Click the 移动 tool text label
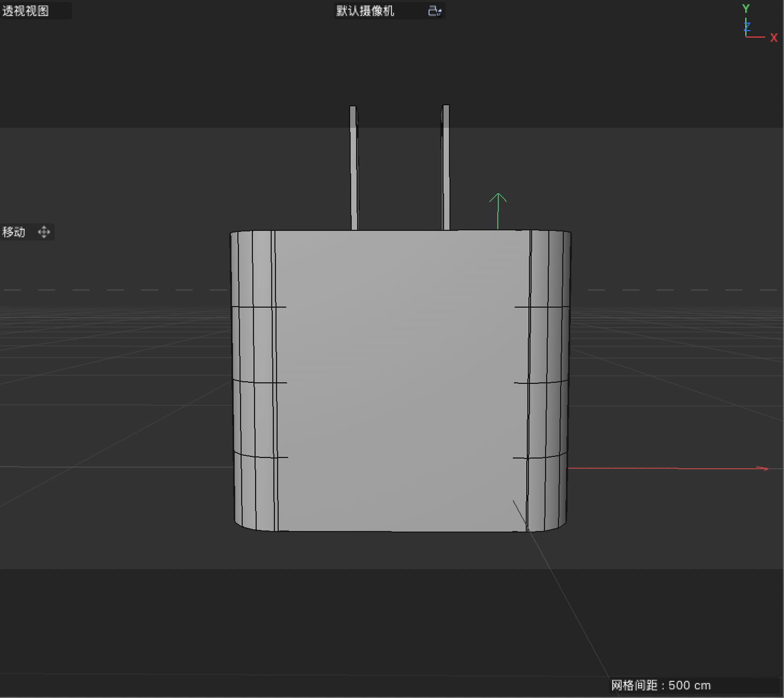This screenshot has width=784, height=698. [x=13, y=232]
